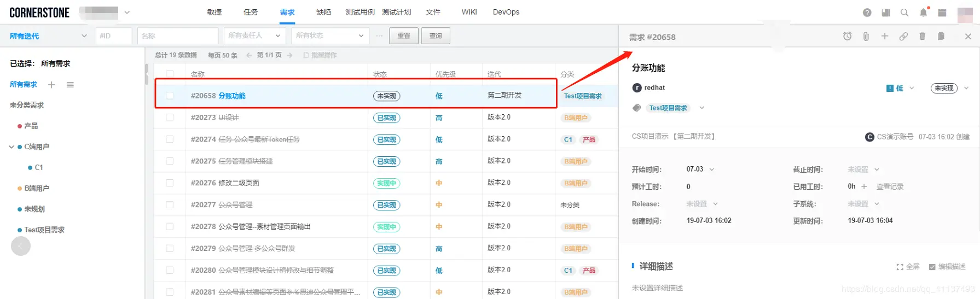Click the 所有需求 link in sidebar

coord(24,85)
